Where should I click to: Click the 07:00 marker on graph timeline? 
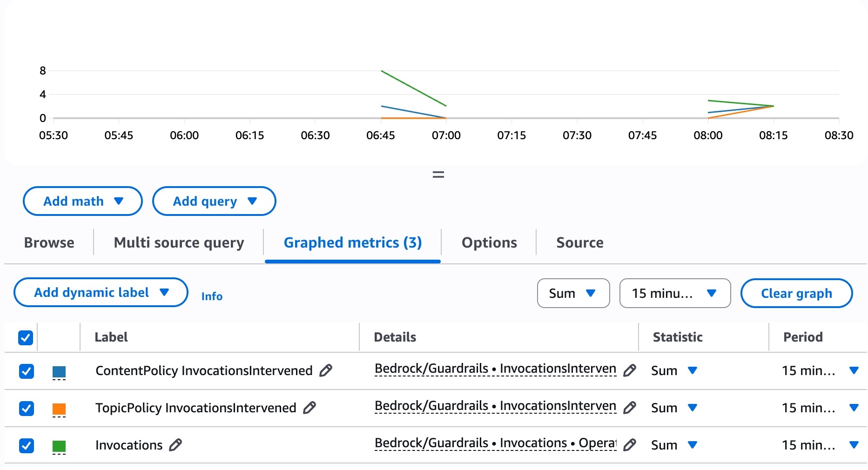446,135
